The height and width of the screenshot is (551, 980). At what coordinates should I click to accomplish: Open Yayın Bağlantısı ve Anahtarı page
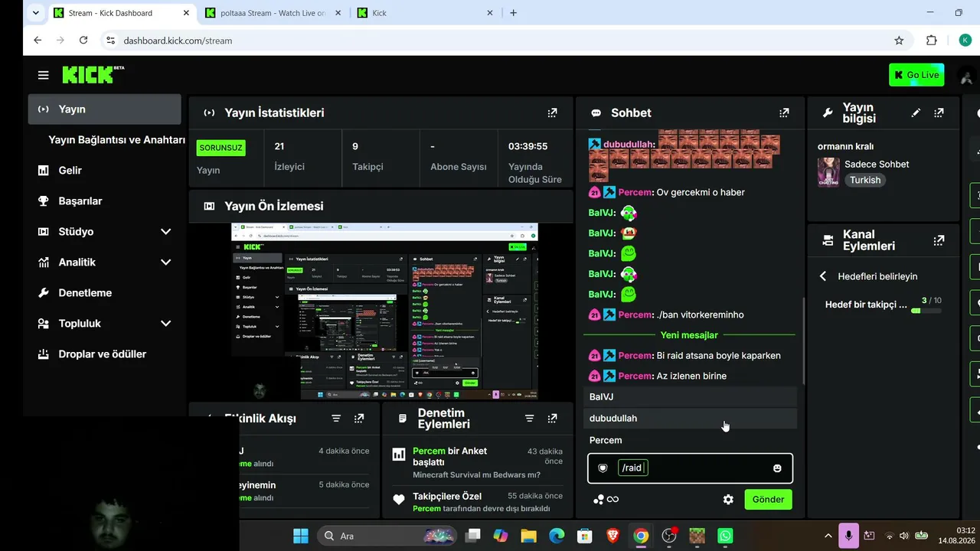click(x=116, y=140)
